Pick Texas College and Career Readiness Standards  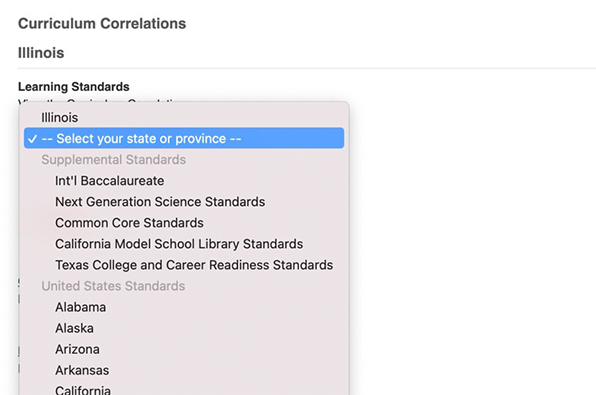(x=184, y=265)
